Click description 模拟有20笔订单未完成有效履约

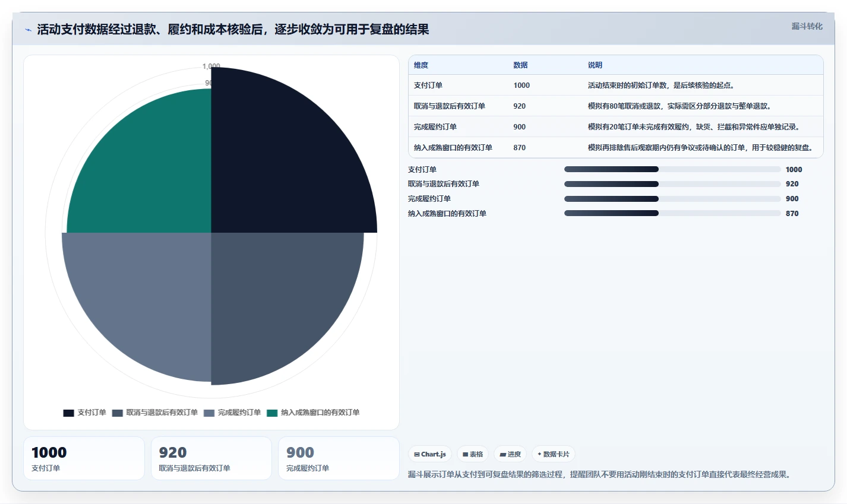click(696, 127)
